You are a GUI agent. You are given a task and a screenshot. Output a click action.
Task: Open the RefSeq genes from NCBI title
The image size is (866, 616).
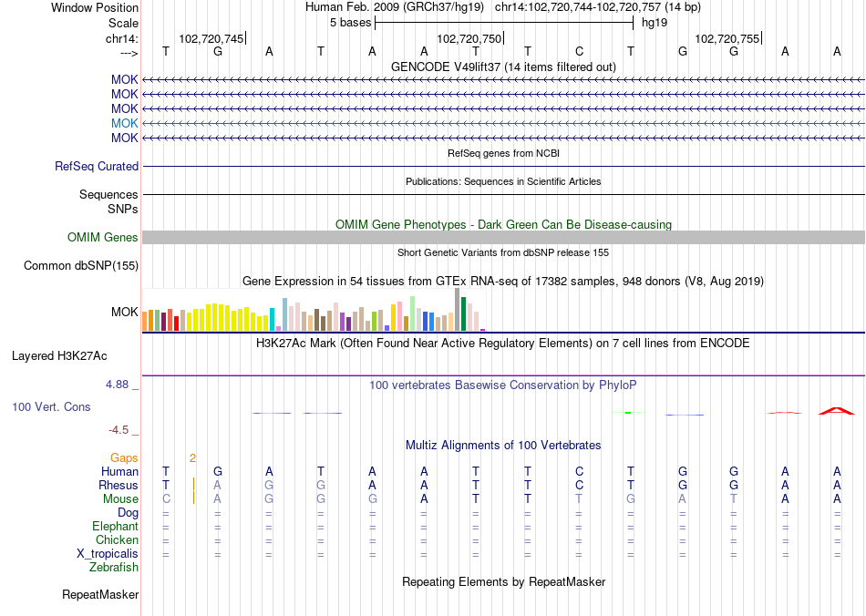(503, 153)
